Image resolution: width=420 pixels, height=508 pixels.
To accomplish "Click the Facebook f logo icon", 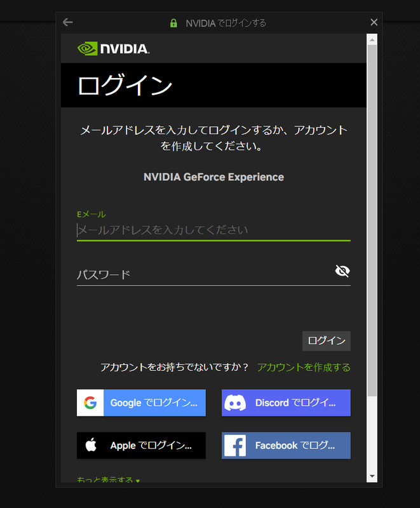I will click(x=235, y=446).
